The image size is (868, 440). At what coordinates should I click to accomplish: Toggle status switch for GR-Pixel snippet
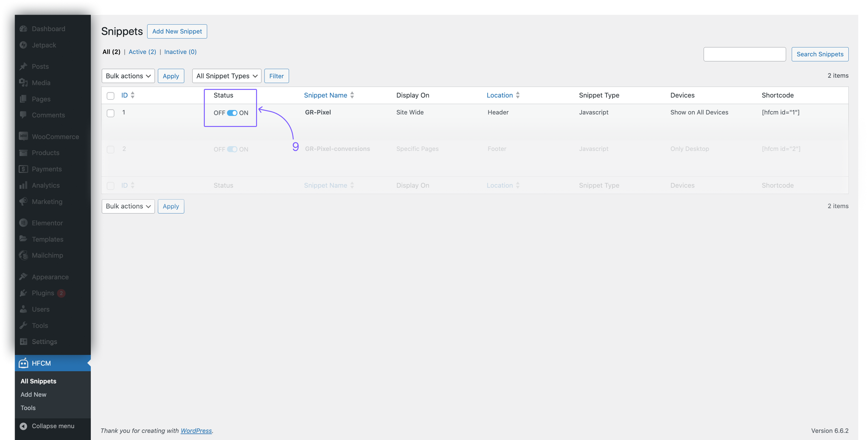click(x=232, y=113)
